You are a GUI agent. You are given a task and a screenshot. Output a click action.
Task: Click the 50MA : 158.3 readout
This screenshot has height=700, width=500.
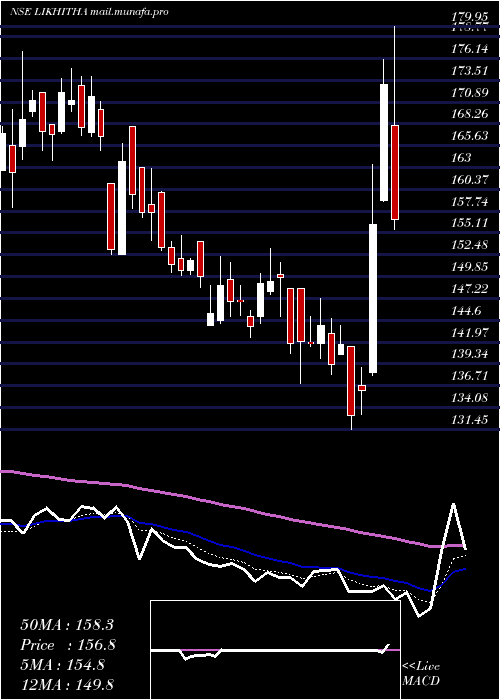(66, 625)
